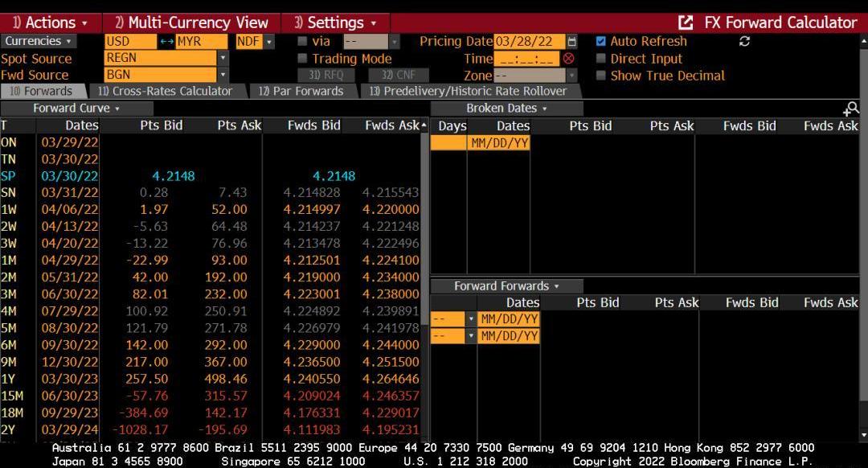Expand the Currencies dropdown
This screenshot has width=868, height=468.
point(39,42)
